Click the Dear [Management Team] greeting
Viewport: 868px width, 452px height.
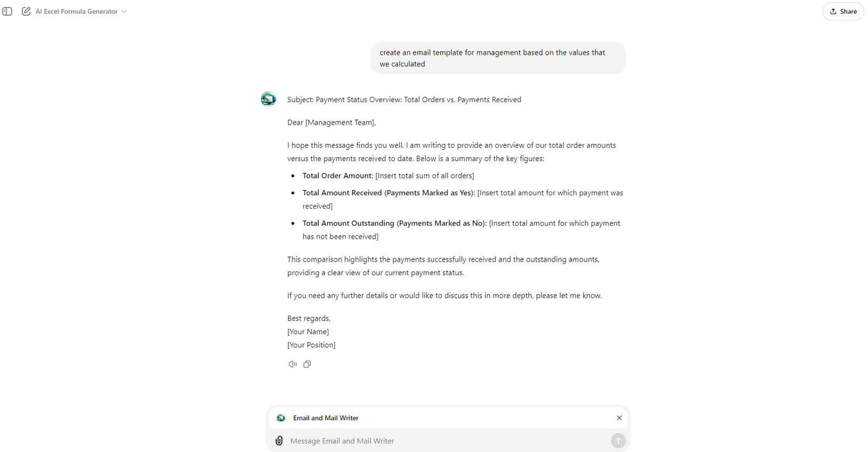pos(331,123)
